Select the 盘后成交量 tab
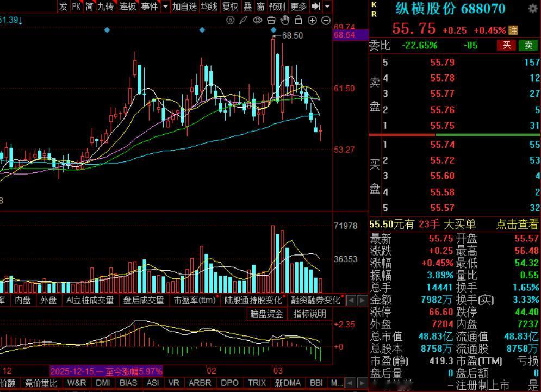 [x=144, y=300]
